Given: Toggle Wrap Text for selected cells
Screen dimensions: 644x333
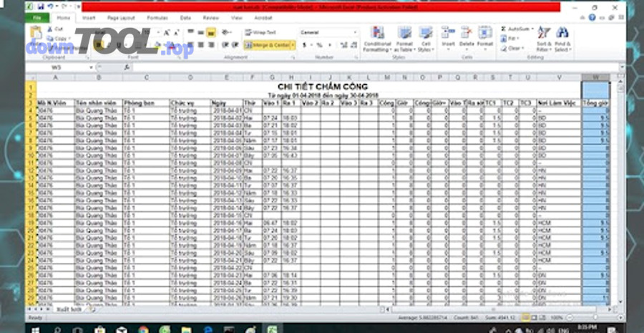Looking at the screenshot, I should [259, 32].
